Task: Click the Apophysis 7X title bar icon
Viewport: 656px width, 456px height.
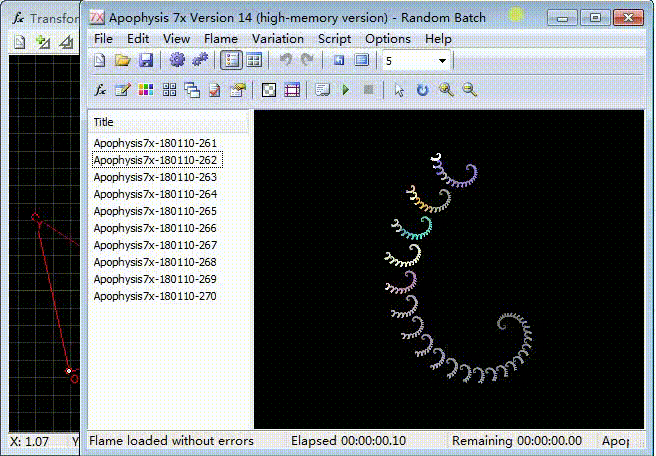Action: [x=97, y=18]
